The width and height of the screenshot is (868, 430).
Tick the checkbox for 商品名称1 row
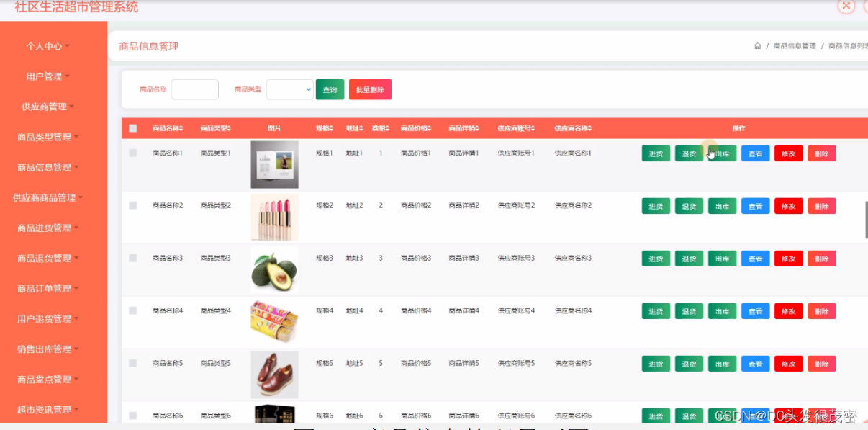[132, 153]
